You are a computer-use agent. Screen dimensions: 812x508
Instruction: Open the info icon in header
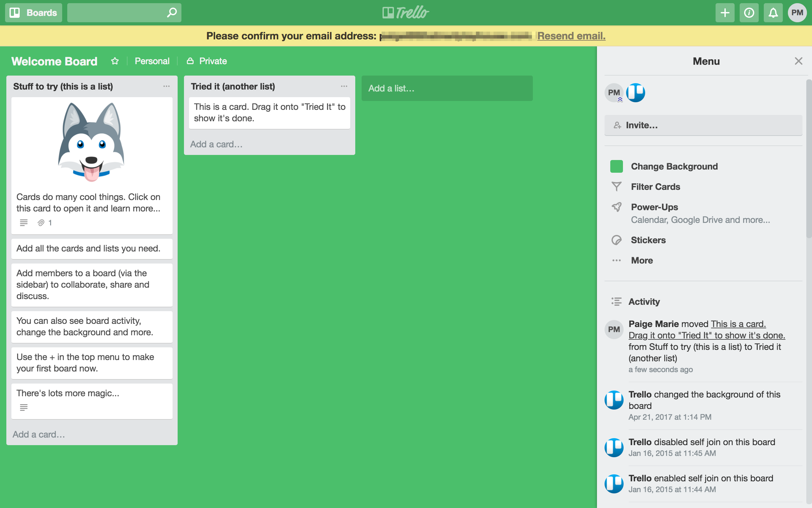coord(749,13)
